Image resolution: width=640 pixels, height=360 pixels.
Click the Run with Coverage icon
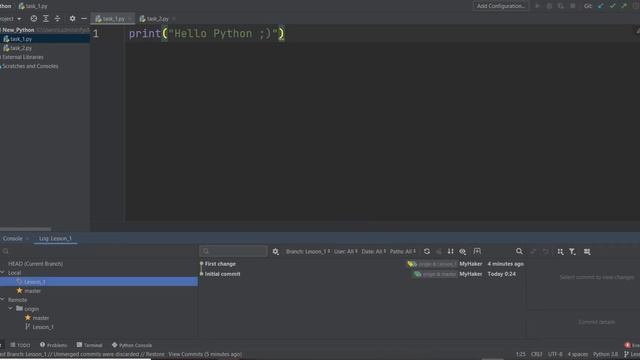561,6
